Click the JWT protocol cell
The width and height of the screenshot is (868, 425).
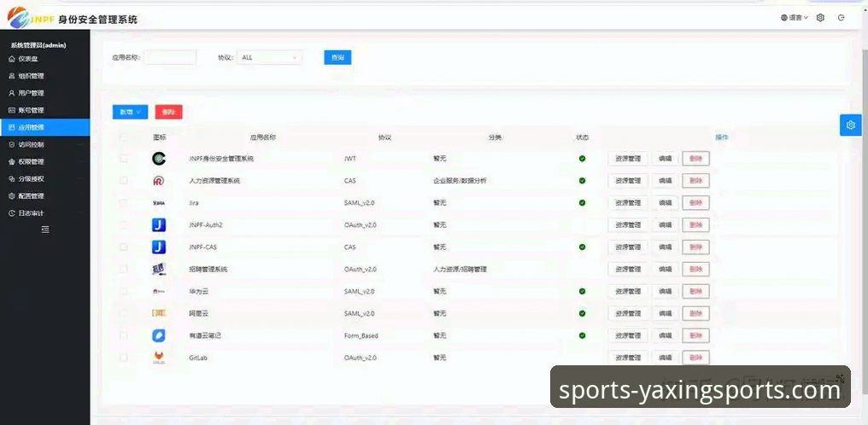pos(350,159)
